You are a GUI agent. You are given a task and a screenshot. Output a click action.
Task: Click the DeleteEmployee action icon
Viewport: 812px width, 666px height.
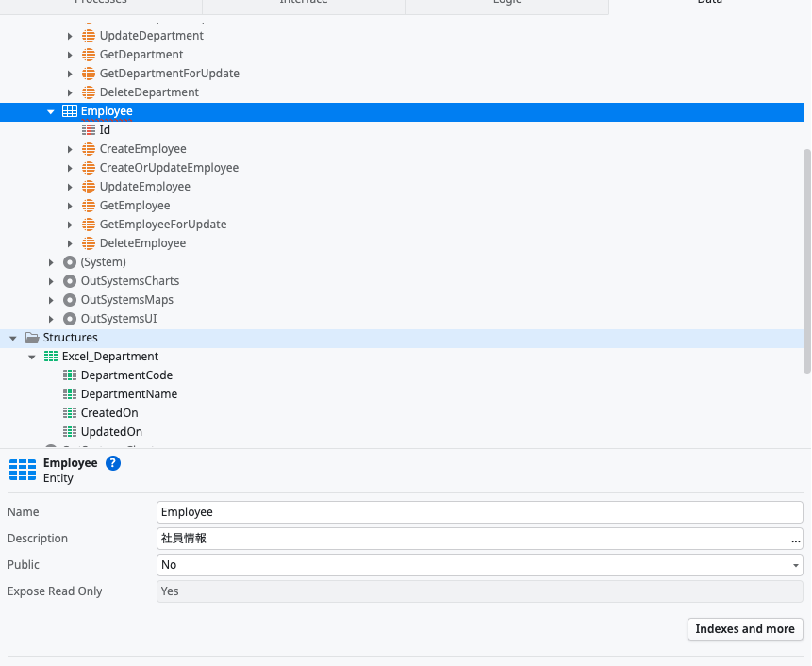pos(89,243)
